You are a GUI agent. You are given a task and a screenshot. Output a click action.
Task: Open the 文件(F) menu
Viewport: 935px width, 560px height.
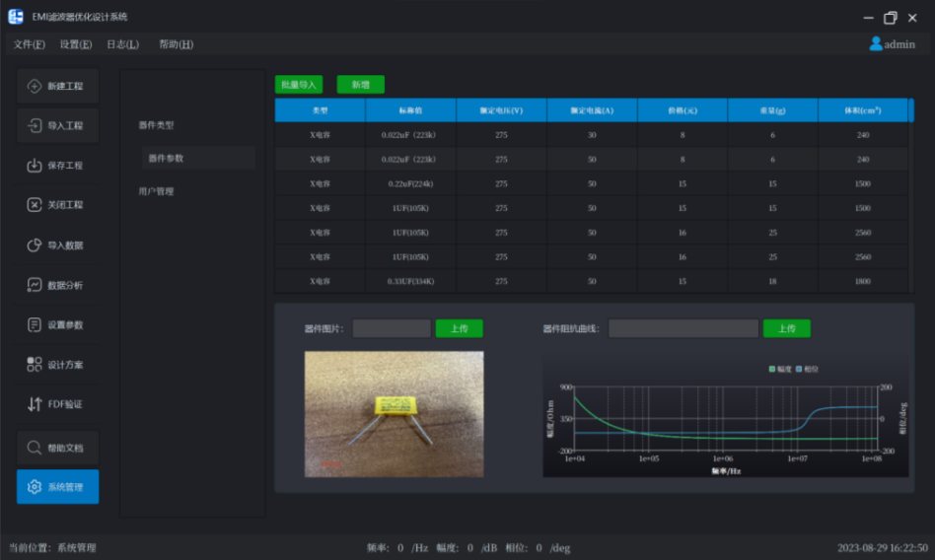[x=30, y=44]
